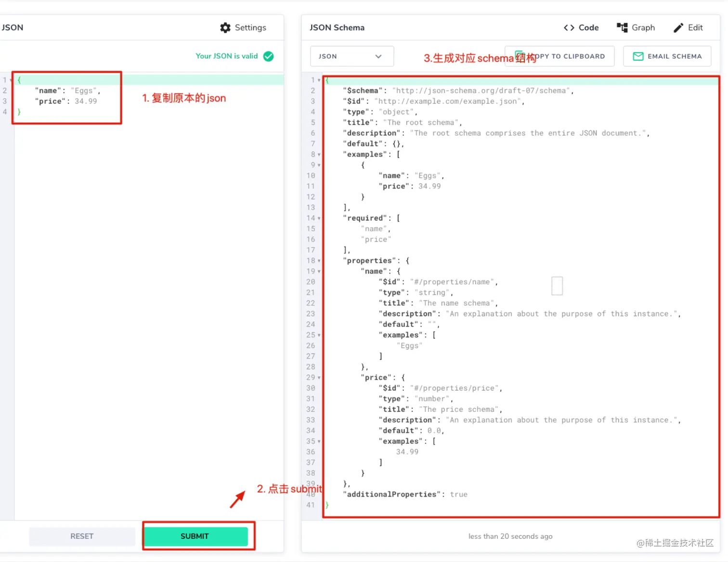
Task: Click the "name": "Eggs" line in JSON input
Action: [67, 91]
